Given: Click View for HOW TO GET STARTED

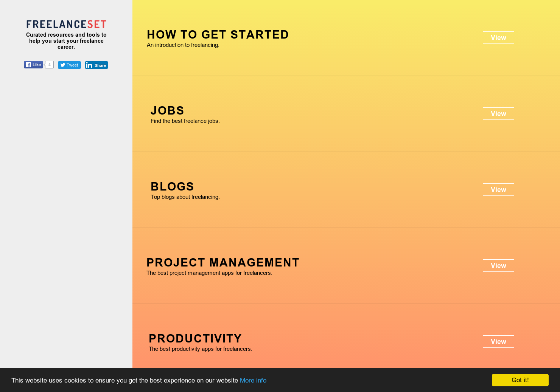Looking at the screenshot, I should (x=498, y=37).
